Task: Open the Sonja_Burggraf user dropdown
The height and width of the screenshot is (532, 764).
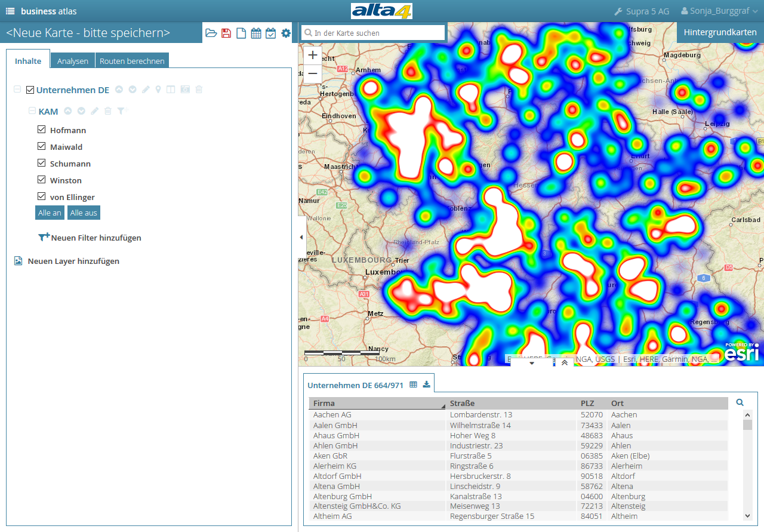Action: (x=719, y=11)
